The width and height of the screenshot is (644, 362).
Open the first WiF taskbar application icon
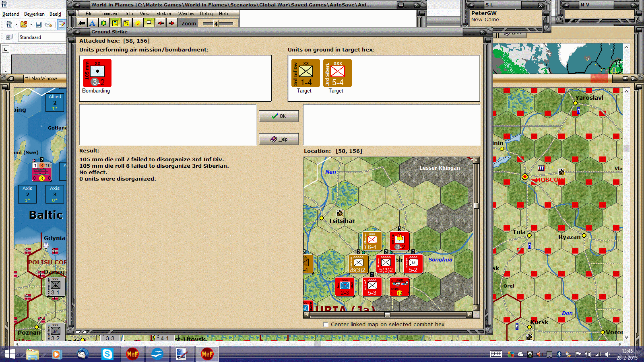pyautogui.click(x=132, y=354)
